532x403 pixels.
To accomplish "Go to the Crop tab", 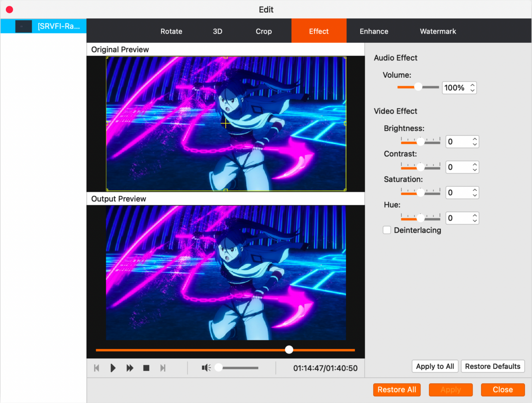I will 264,31.
